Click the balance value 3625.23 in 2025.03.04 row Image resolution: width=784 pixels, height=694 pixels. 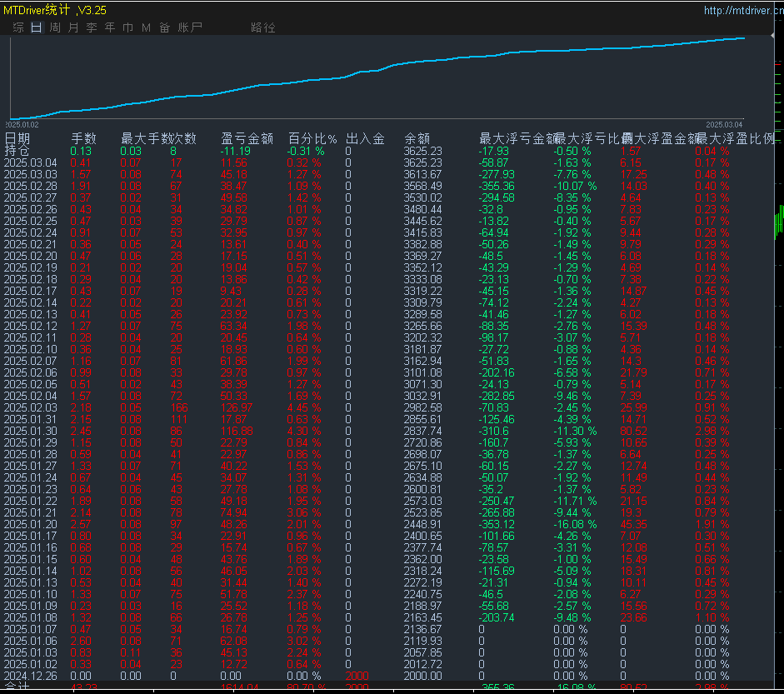422,163
